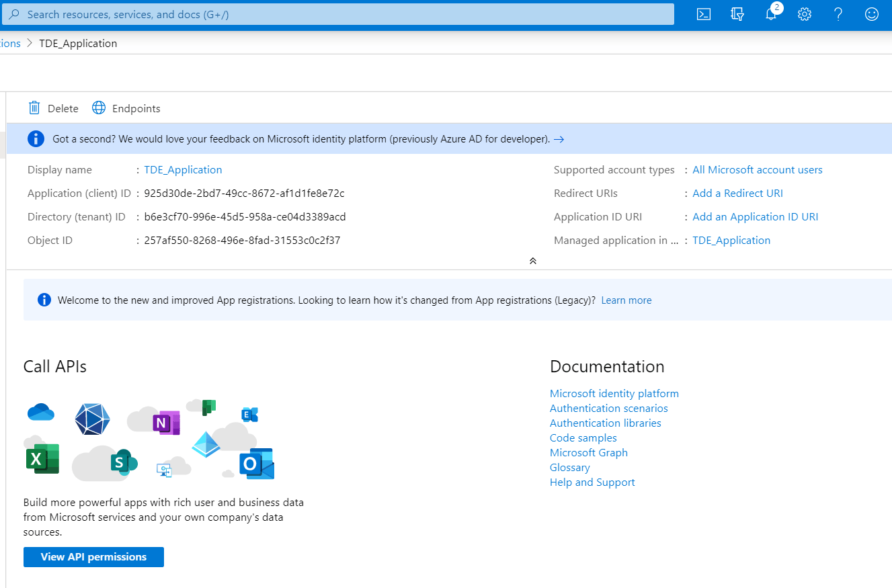
Task: Click the Help question mark icon
Action: [x=838, y=14]
